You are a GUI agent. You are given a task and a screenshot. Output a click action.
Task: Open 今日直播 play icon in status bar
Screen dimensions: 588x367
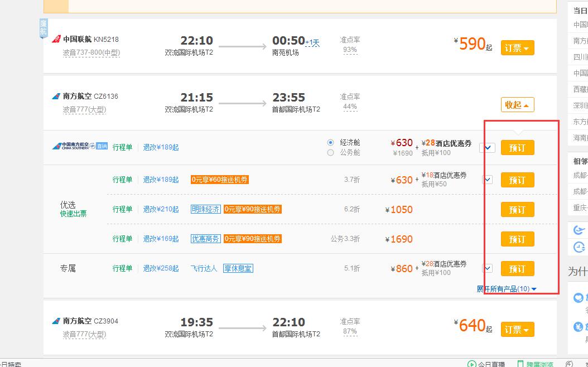point(472,364)
